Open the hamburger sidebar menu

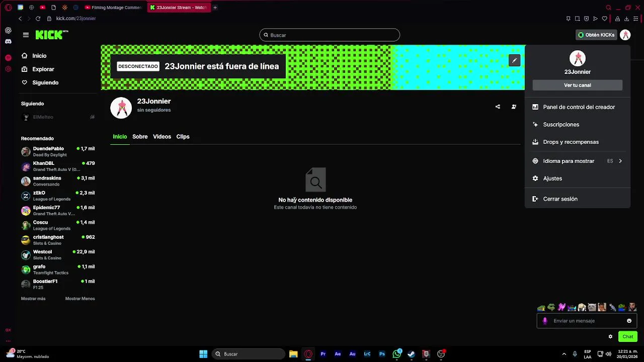pyautogui.click(x=26, y=35)
